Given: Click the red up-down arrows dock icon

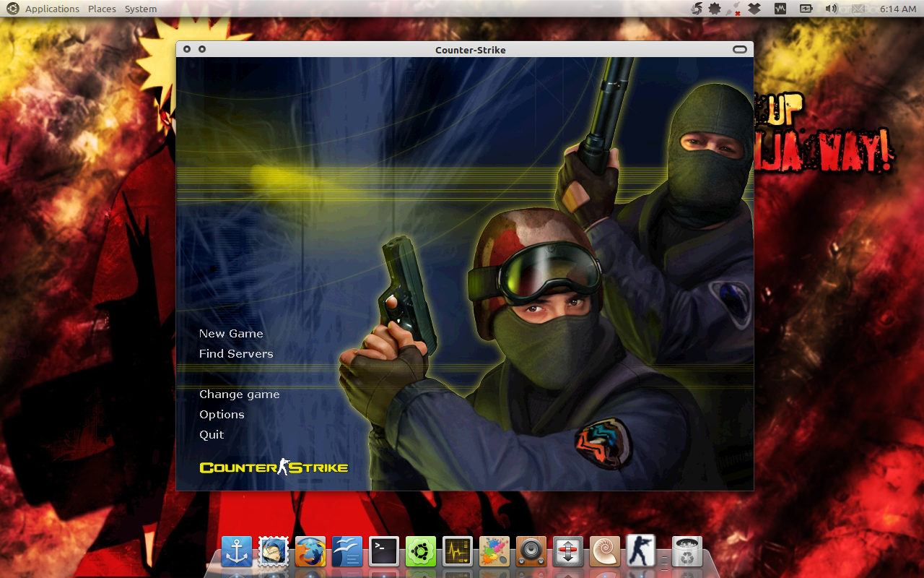Looking at the screenshot, I should (568, 551).
